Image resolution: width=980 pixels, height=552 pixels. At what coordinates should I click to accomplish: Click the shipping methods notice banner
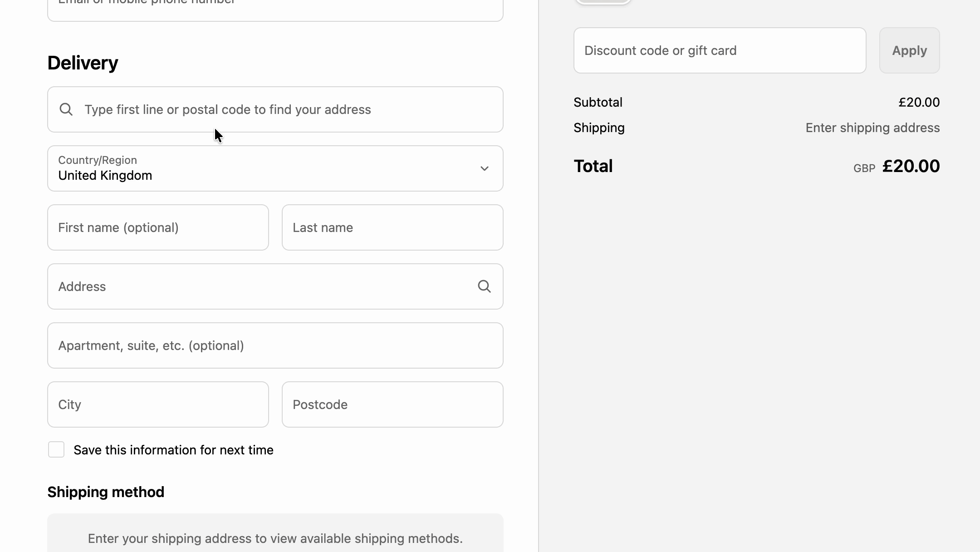pos(275,536)
